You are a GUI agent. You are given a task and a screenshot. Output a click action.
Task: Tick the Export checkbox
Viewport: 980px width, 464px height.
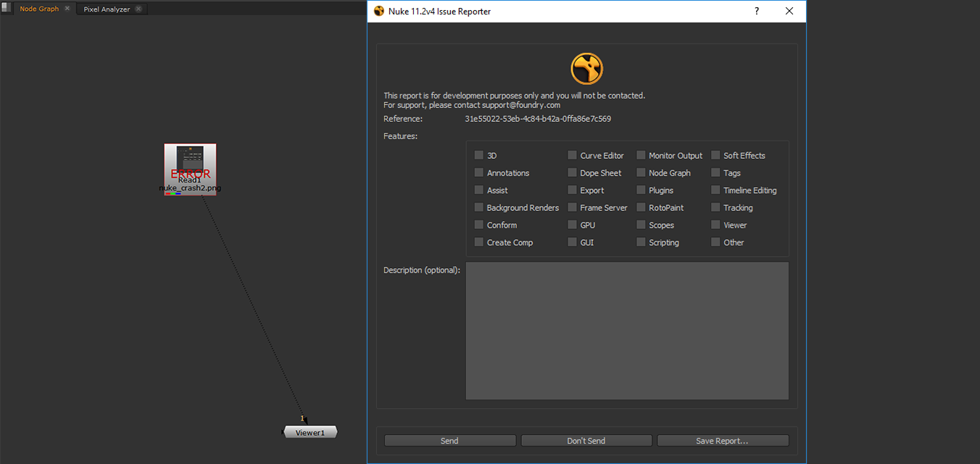(572, 190)
